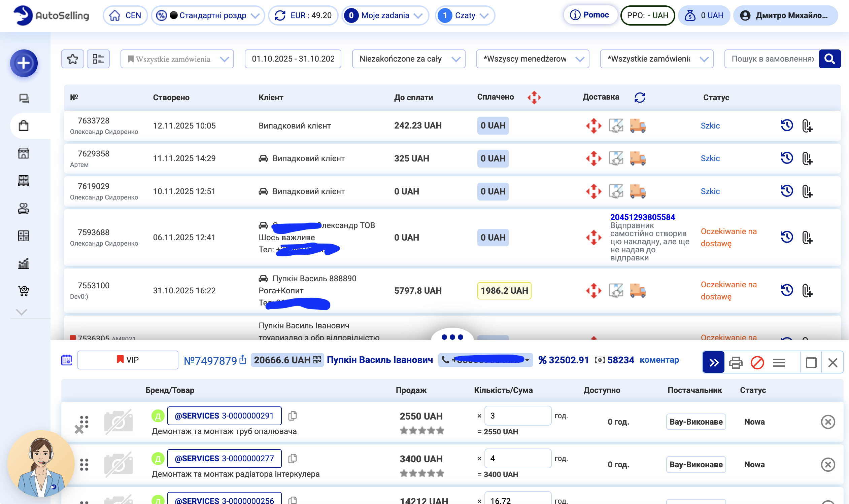Click truck delivery icon for order 7629358

click(637, 158)
